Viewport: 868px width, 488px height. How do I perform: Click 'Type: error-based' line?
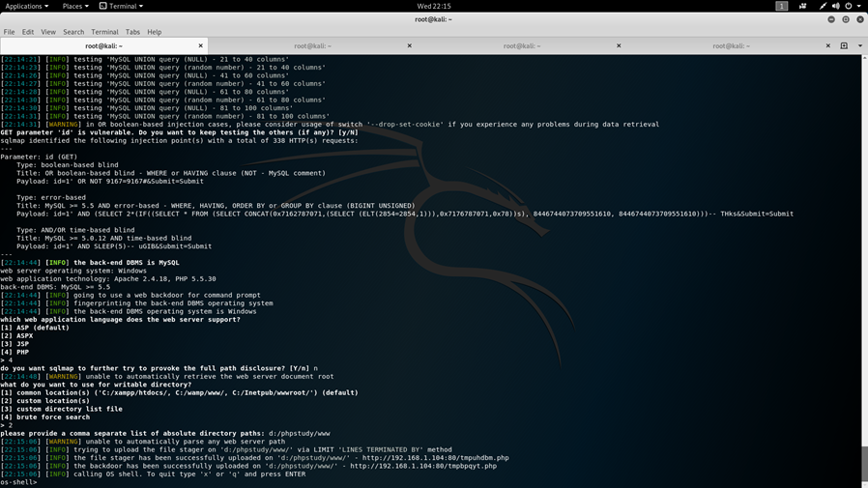[x=51, y=197]
